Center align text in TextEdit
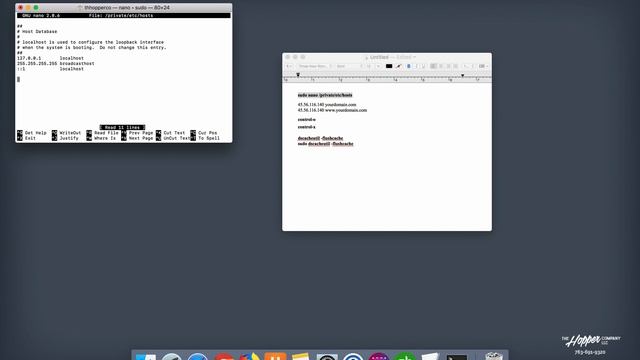The width and height of the screenshot is (640, 360). coord(441,66)
